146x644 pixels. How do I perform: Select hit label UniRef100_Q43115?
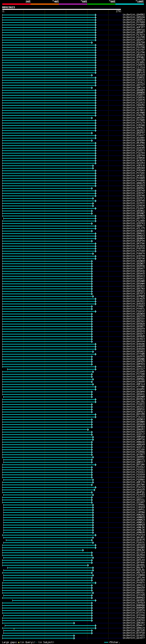pos(134,75)
